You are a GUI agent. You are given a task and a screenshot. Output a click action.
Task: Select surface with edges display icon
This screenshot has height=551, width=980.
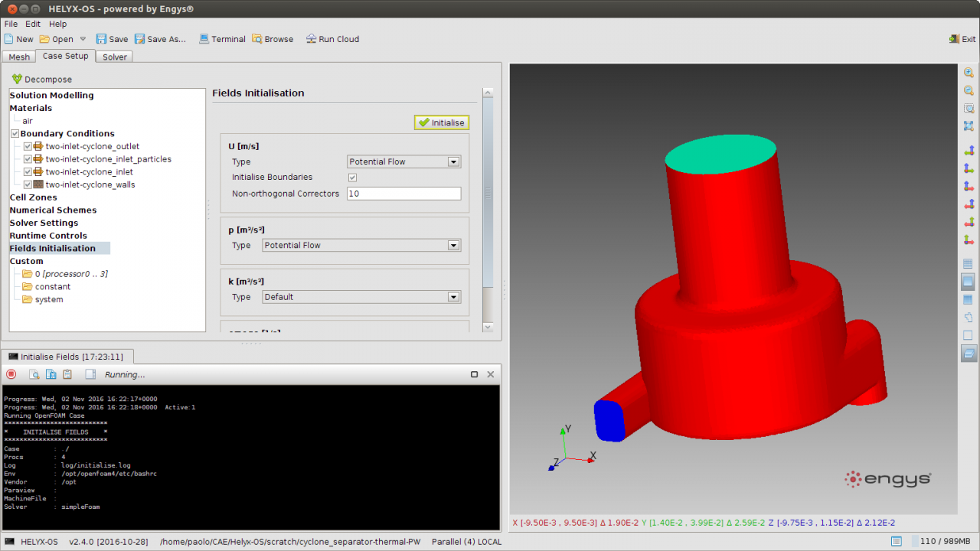pos(968,299)
